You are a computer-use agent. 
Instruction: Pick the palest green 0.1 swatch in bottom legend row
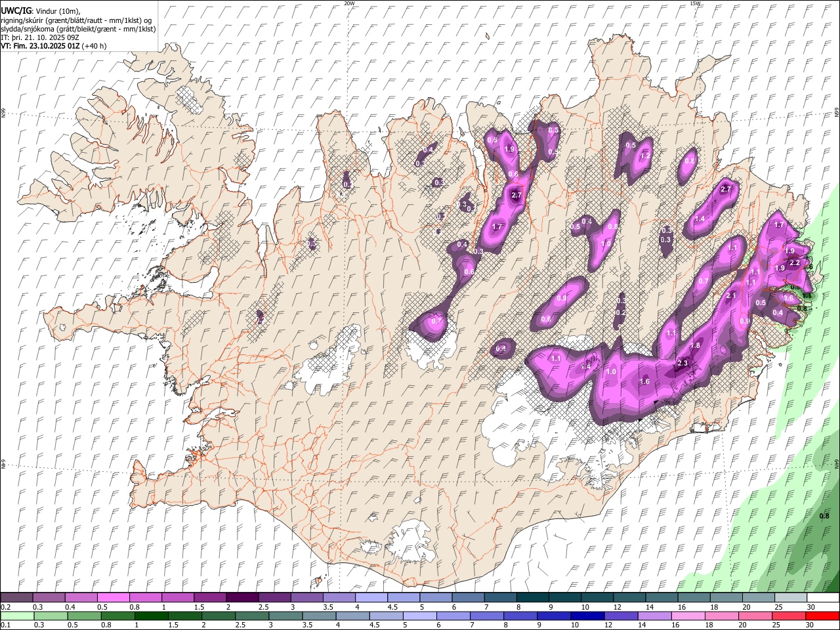point(17,616)
